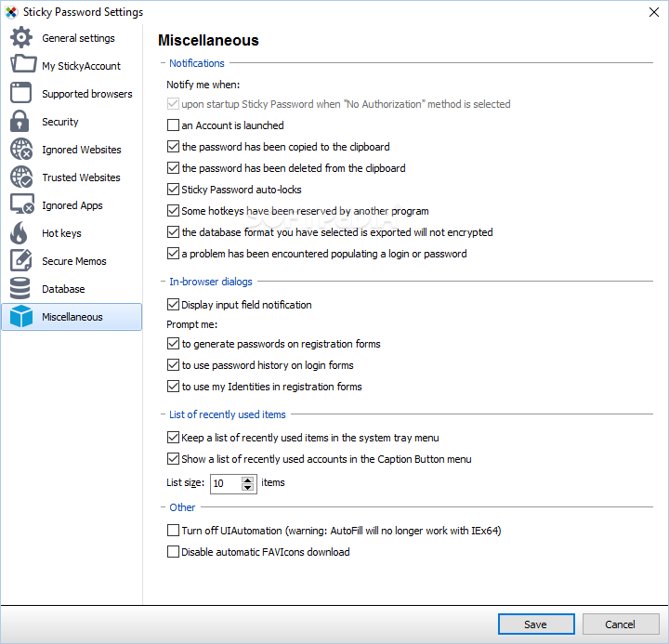Open the Ignored Websites label
The height and width of the screenshot is (644, 669).
click(82, 150)
